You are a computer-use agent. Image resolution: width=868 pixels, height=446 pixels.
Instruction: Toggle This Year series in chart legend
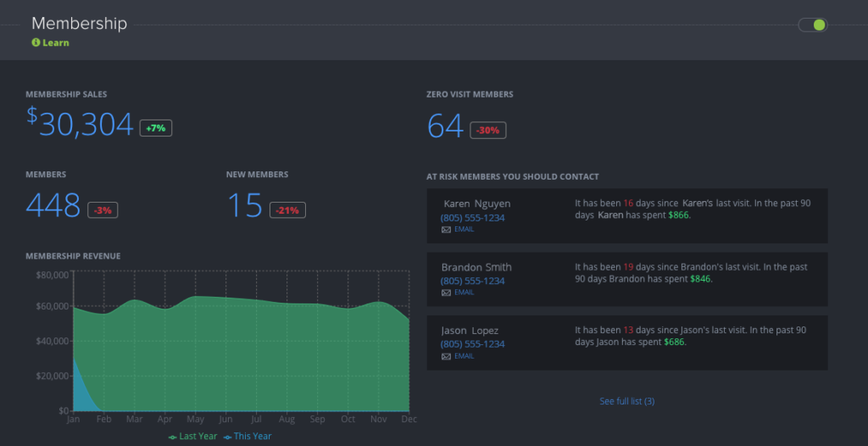[x=248, y=437]
